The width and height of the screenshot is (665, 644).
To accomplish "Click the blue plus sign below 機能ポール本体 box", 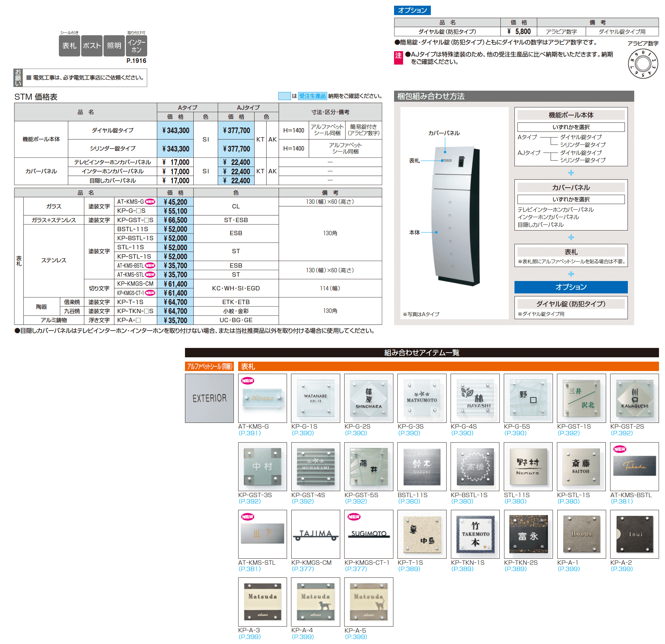I will coord(571,173).
